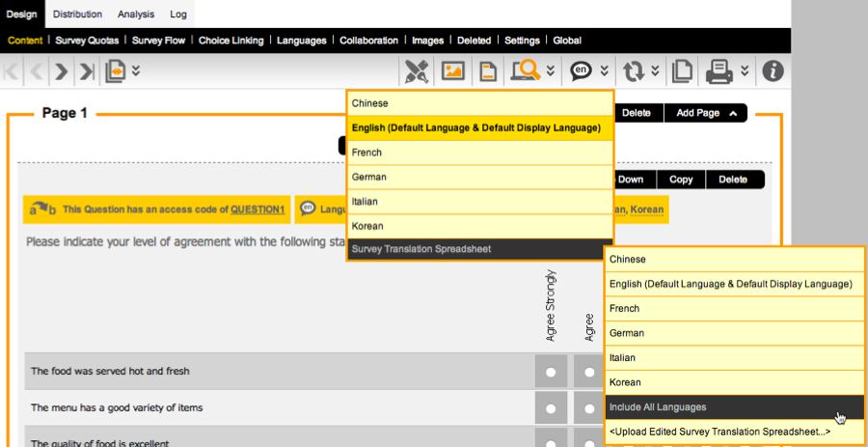Click the question Copy button
The image size is (868, 447).
681,180
